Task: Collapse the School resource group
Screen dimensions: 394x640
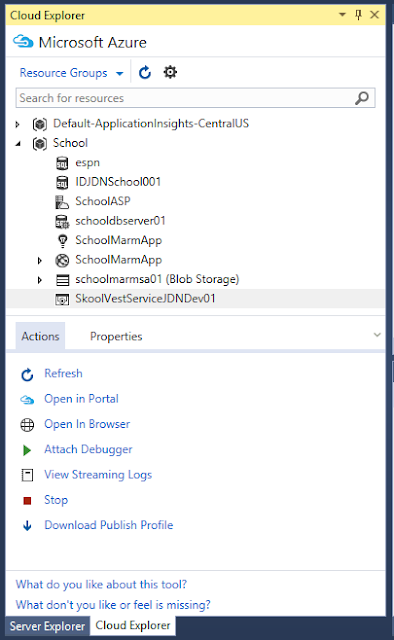Action: click(18, 144)
